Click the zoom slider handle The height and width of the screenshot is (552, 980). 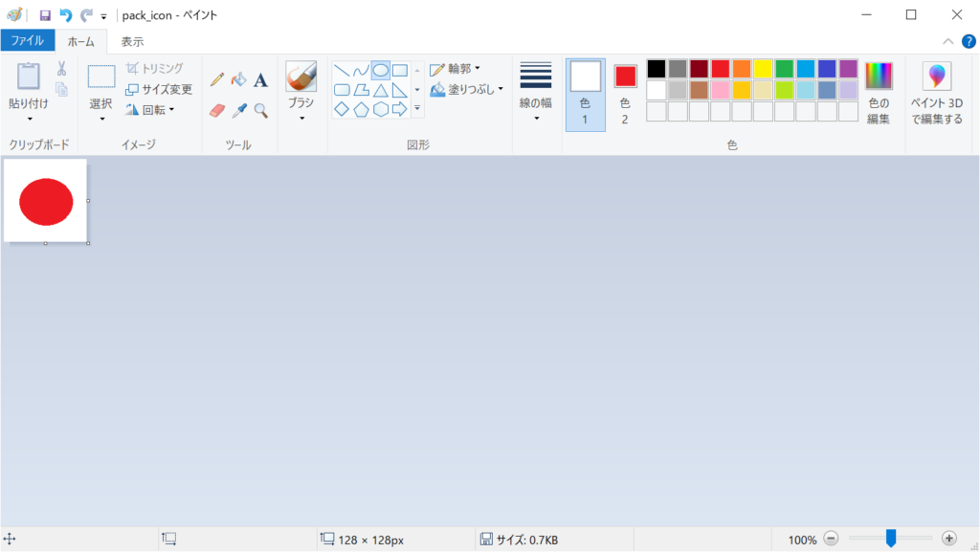(x=891, y=539)
